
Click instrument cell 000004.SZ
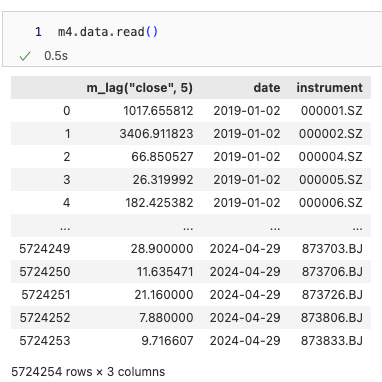[330, 157]
